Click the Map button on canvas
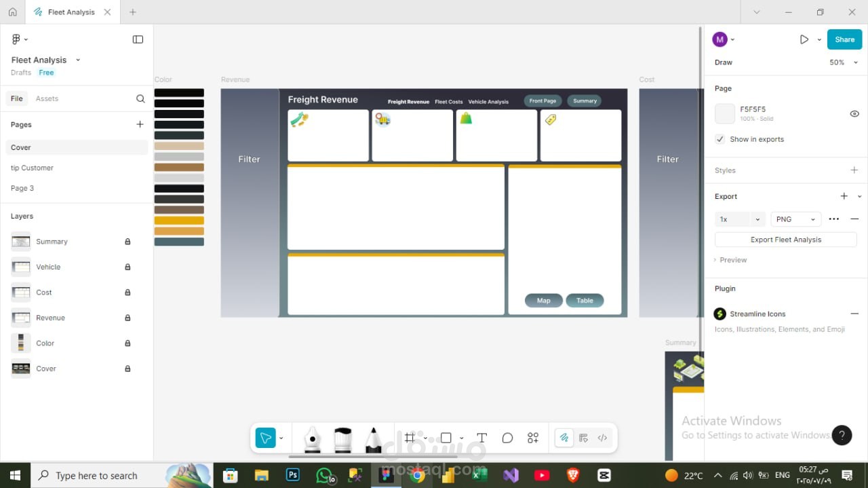This screenshot has width=868, height=488. [x=544, y=301]
